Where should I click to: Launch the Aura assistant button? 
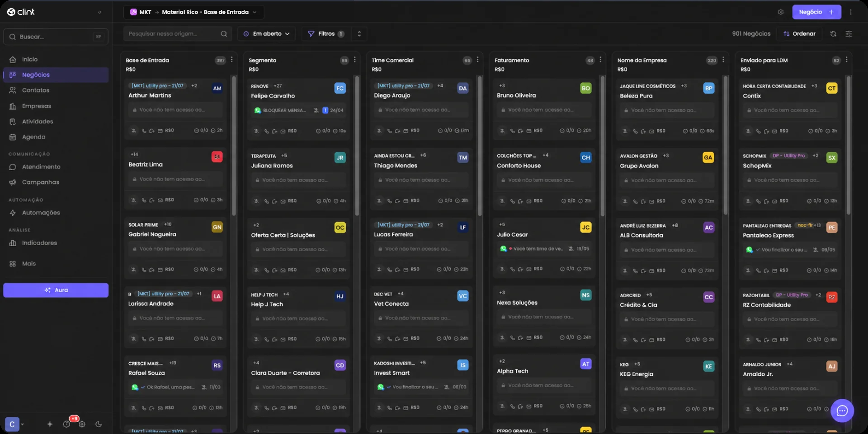pos(56,290)
